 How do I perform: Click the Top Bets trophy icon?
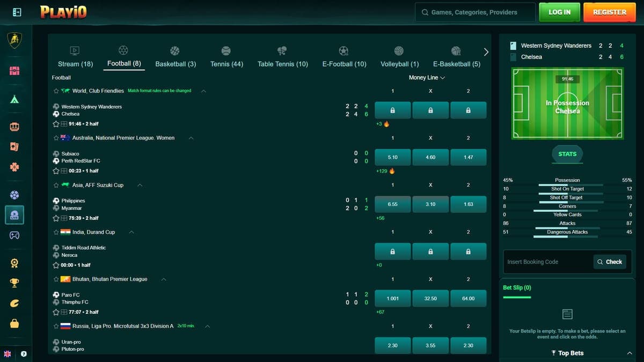click(x=553, y=353)
